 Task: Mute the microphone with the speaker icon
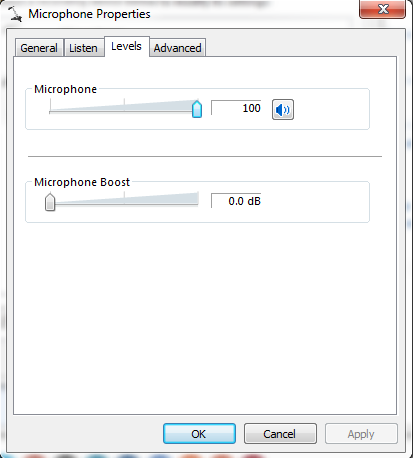tap(283, 109)
